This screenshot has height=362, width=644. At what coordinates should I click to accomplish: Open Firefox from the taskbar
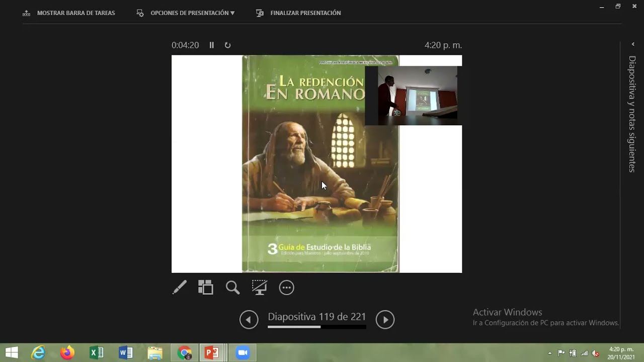tap(67, 353)
